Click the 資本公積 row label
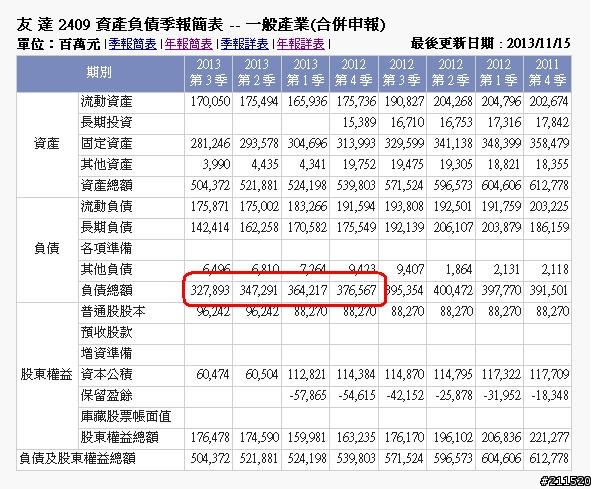Image resolution: width=596 pixels, height=489 pixels. [x=106, y=375]
